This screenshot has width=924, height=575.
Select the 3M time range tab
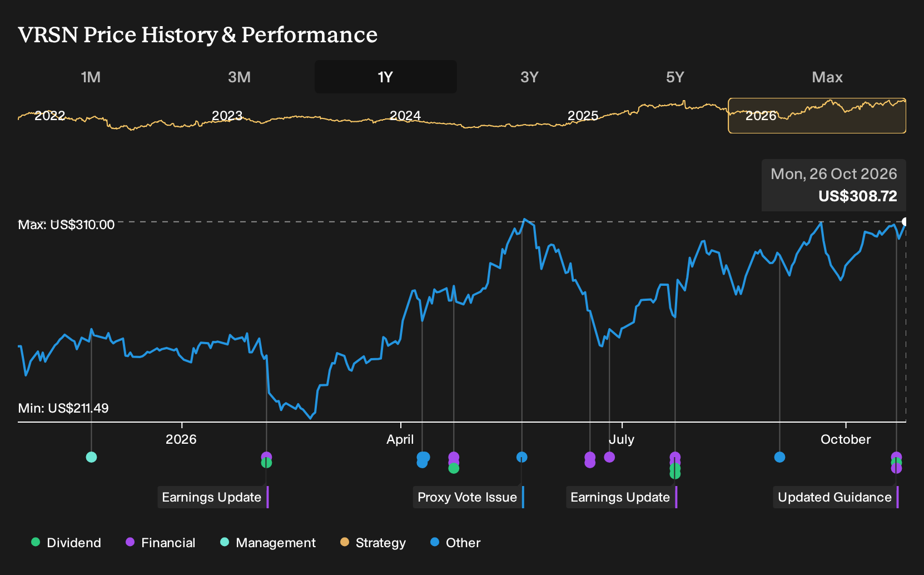[x=239, y=77]
